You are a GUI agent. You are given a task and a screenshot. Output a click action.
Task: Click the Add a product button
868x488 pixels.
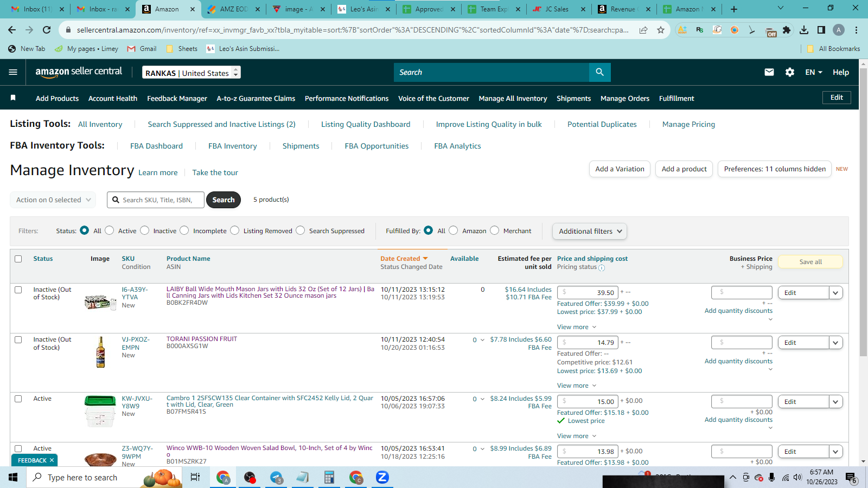click(x=684, y=169)
